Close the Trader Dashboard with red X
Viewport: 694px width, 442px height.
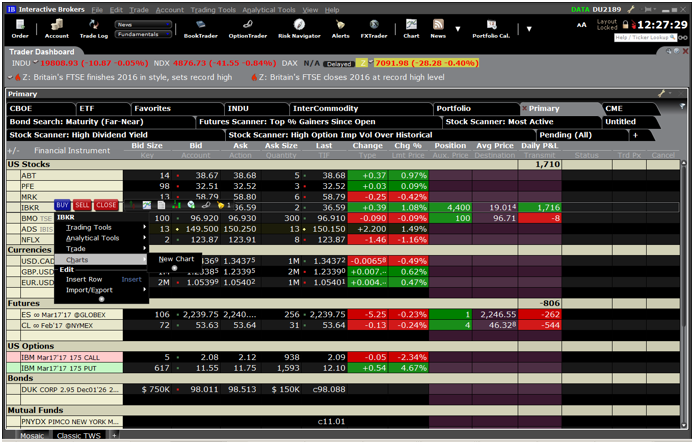click(x=685, y=51)
